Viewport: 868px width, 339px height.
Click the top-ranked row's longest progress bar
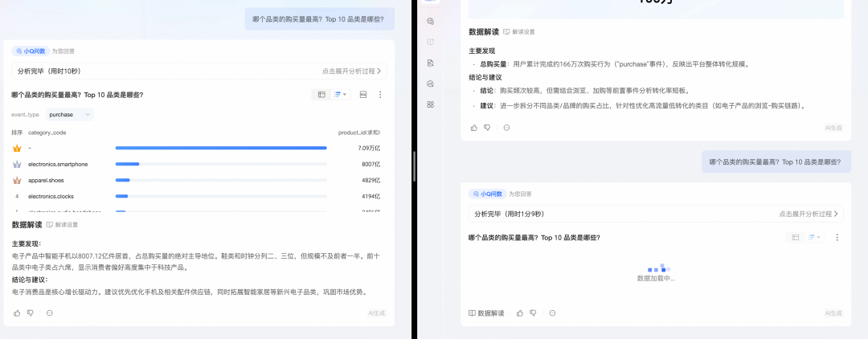click(x=221, y=148)
